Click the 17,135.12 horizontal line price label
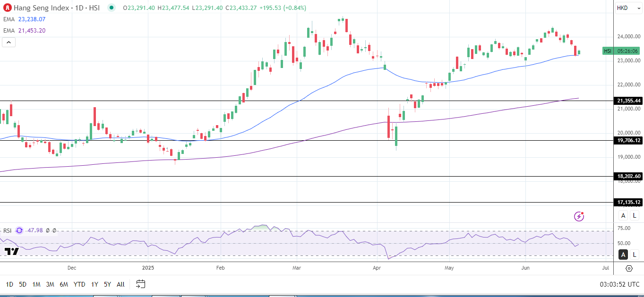Screen dimensions: 644x297 click(x=628, y=203)
